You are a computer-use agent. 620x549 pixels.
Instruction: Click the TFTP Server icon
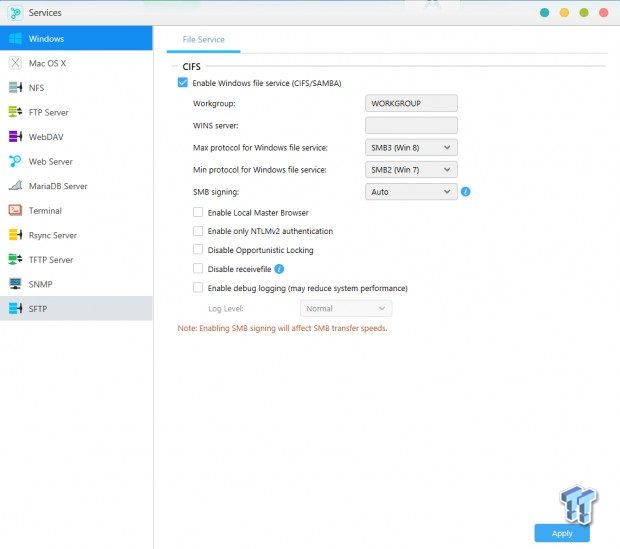click(x=15, y=259)
